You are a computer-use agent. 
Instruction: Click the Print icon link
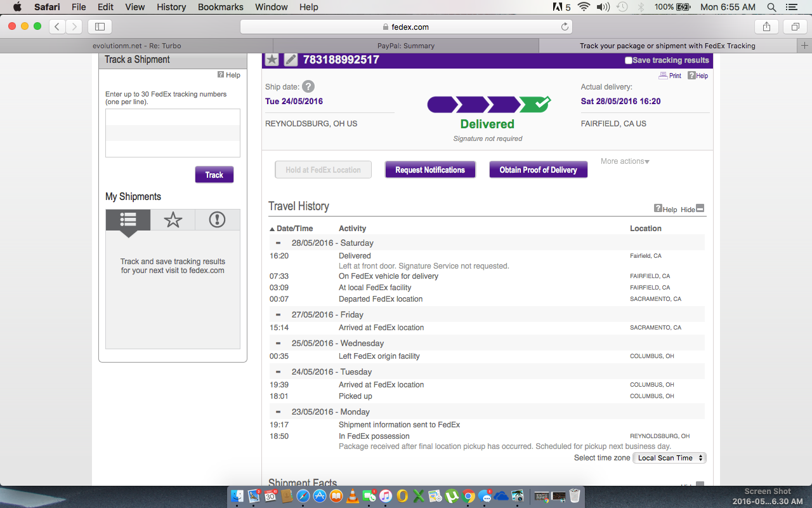670,76
